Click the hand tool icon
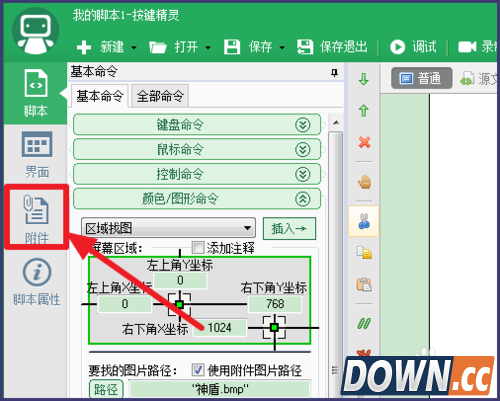 pos(364,182)
